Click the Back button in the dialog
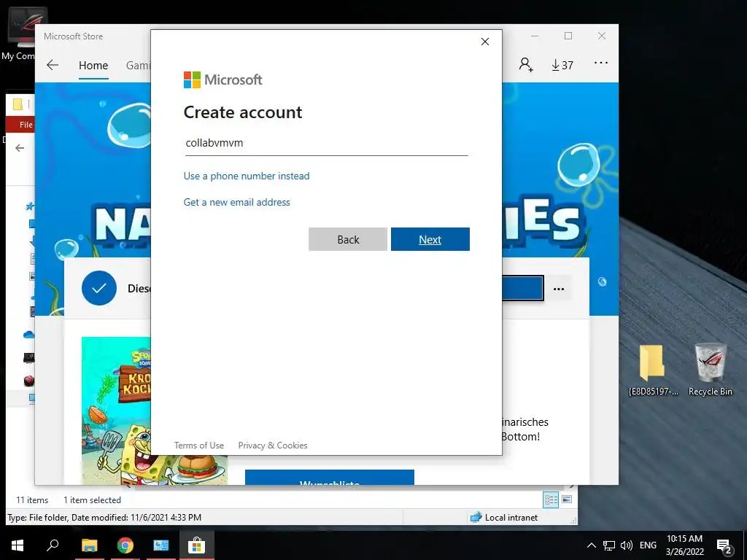This screenshot has width=747, height=560. [348, 239]
